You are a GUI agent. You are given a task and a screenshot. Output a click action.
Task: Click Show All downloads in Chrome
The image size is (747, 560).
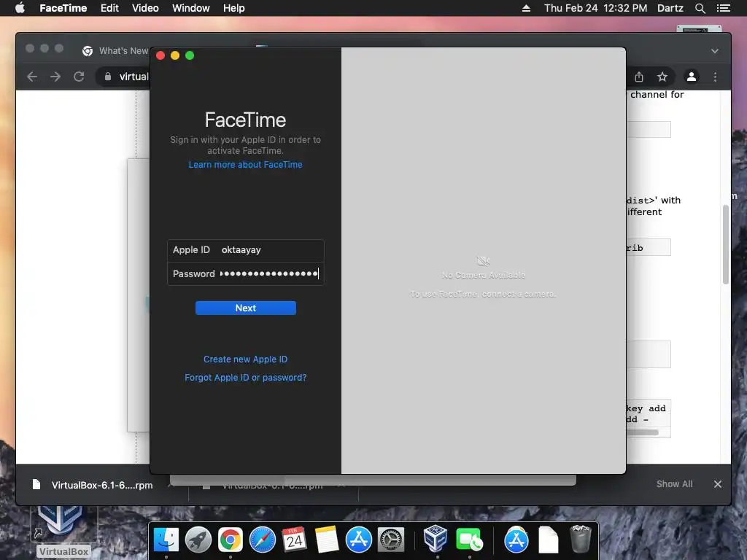[x=674, y=484]
